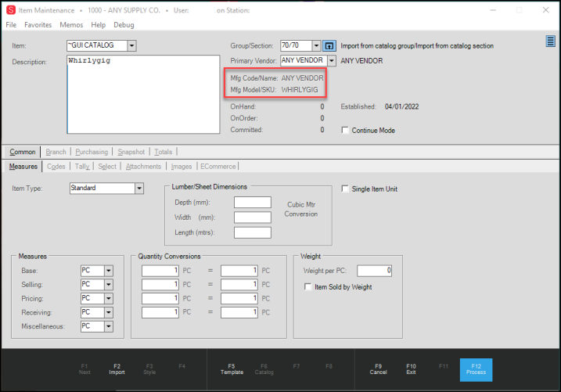The image size is (561, 392).
Task: Click the Established date 04/01/2022
Action: (x=402, y=106)
